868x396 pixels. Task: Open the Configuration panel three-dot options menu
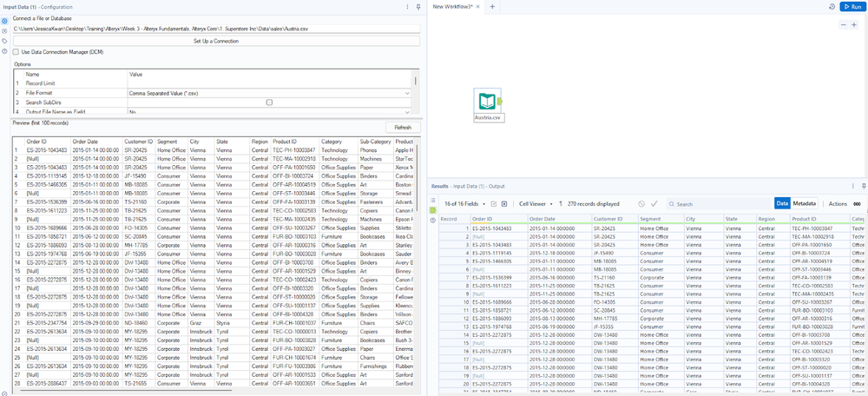(407, 7)
